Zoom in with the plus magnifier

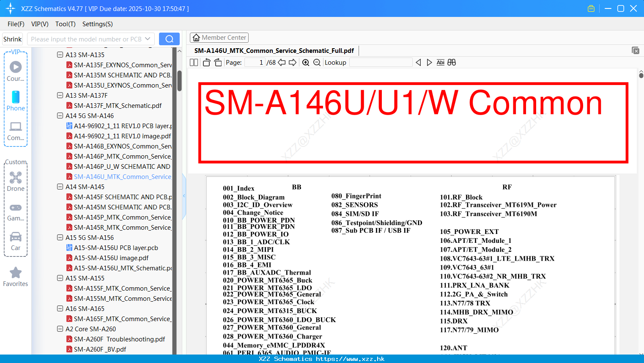pyautogui.click(x=306, y=63)
